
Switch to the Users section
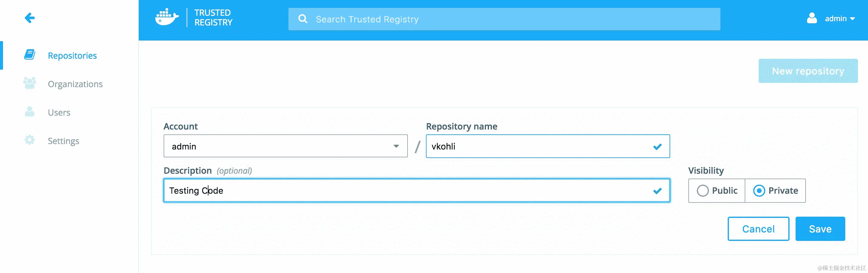tap(59, 112)
